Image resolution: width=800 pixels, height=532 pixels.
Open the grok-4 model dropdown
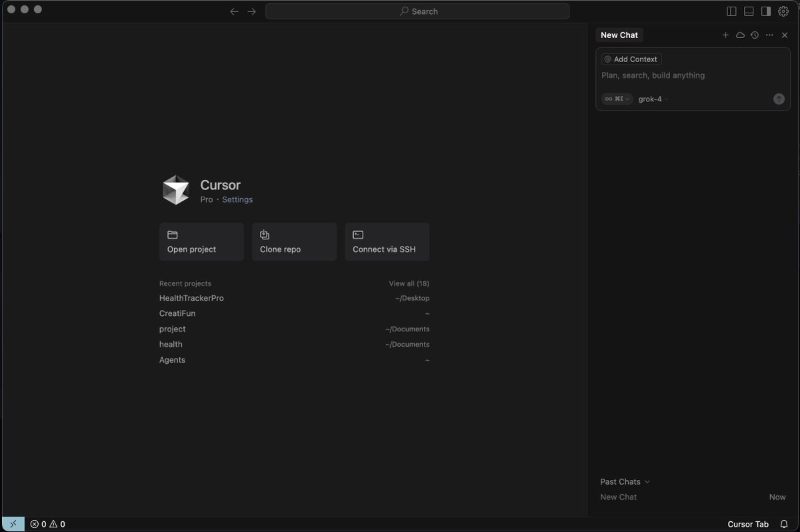(653, 99)
